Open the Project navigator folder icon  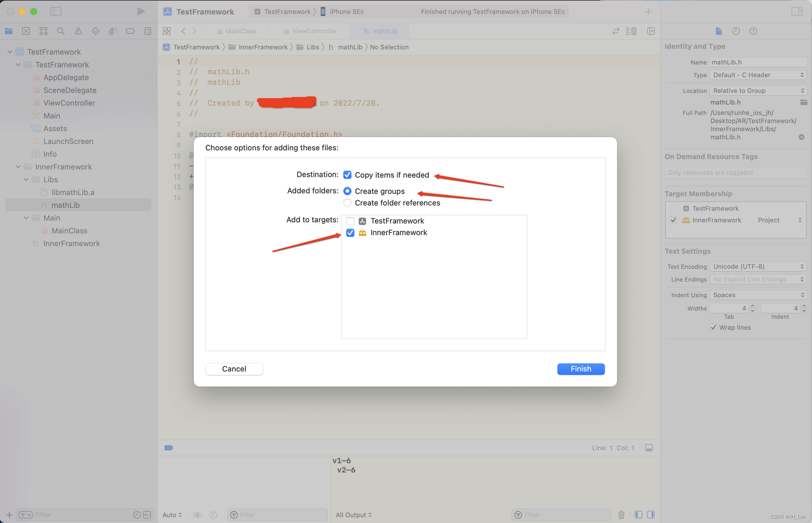coord(9,31)
